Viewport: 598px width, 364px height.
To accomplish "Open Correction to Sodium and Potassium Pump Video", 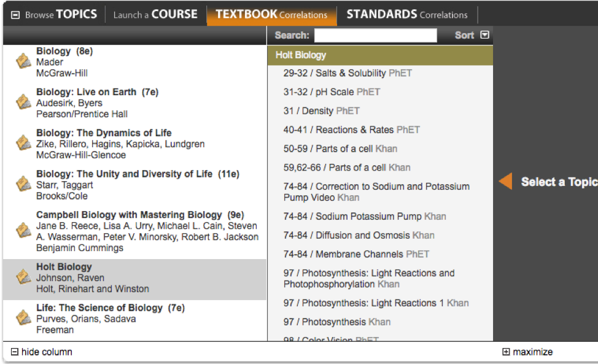I will pyautogui.click(x=376, y=192).
